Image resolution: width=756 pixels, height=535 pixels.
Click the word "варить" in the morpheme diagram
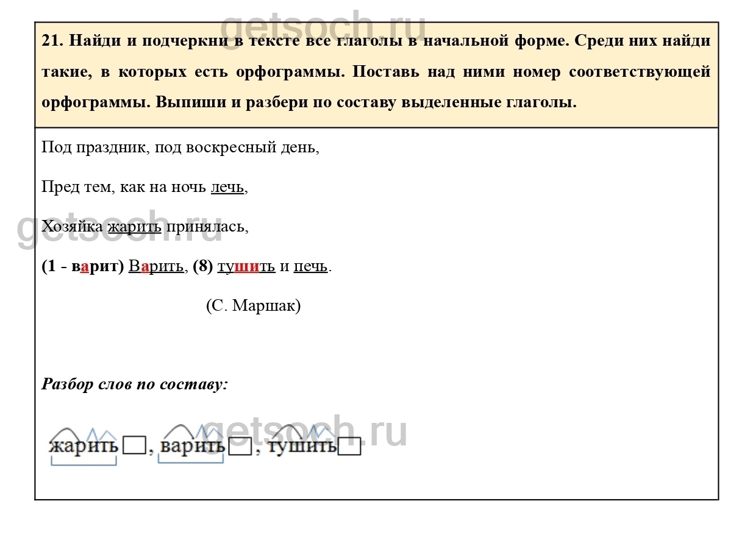[193, 445]
